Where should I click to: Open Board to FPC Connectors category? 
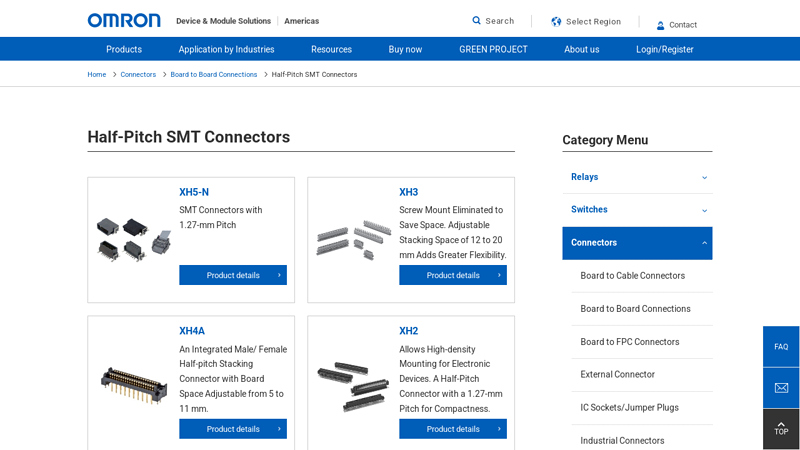click(x=630, y=342)
